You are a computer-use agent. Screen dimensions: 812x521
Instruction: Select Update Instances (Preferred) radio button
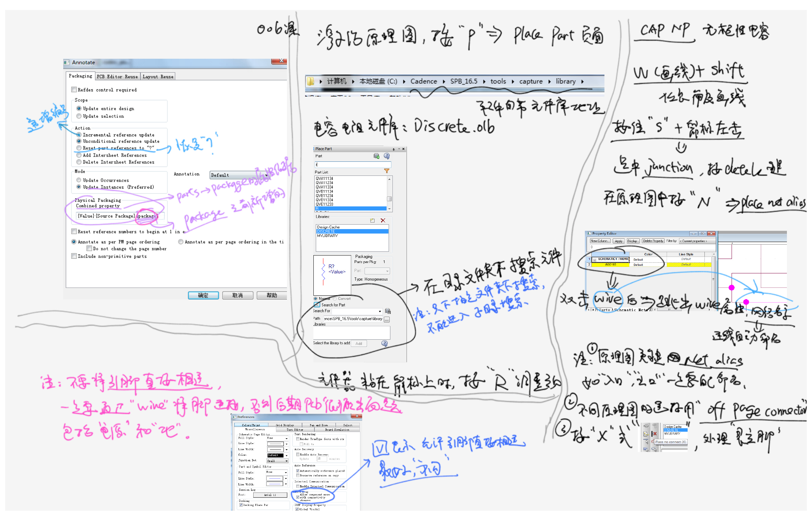79,187
